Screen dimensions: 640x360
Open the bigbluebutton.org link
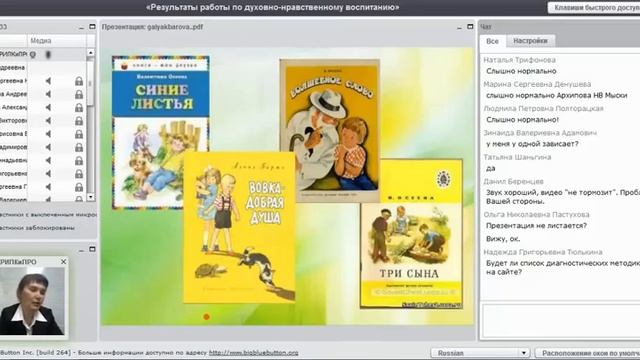tap(253, 353)
